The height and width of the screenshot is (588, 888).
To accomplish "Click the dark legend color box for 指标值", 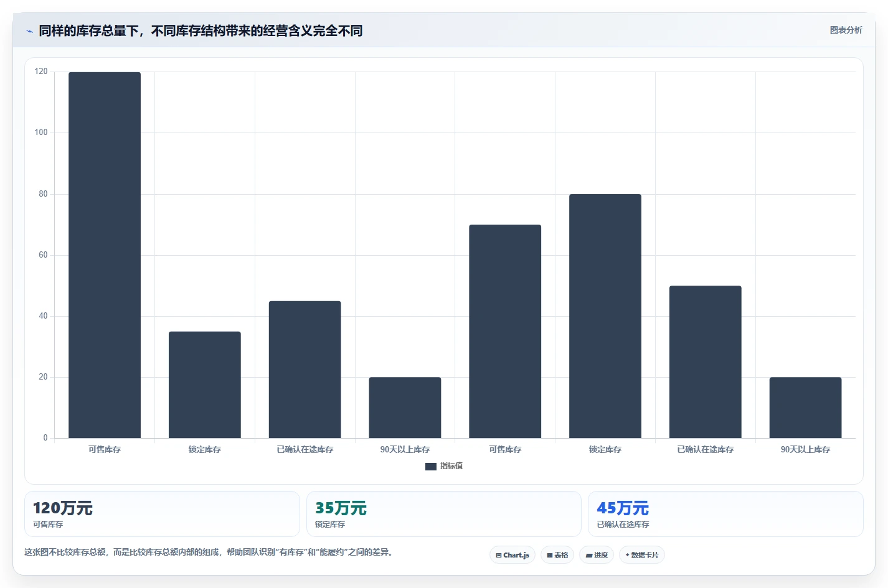I will click(431, 467).
